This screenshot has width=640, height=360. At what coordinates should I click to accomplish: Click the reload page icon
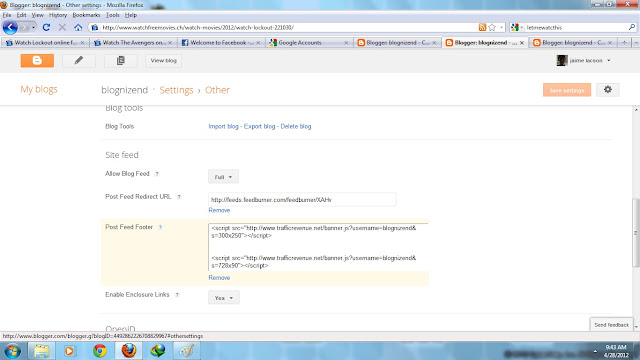(x=46, y=27)
